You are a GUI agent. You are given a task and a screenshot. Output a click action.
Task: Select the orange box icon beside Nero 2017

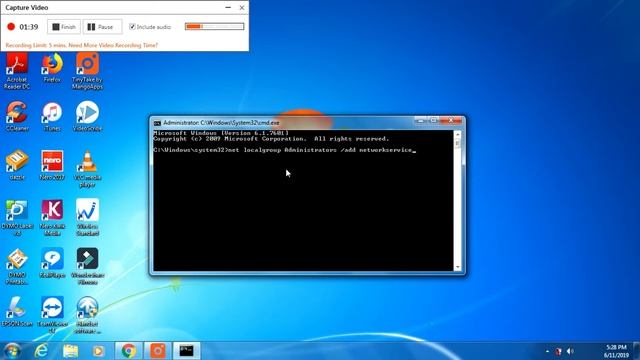[x=17, y=165]
